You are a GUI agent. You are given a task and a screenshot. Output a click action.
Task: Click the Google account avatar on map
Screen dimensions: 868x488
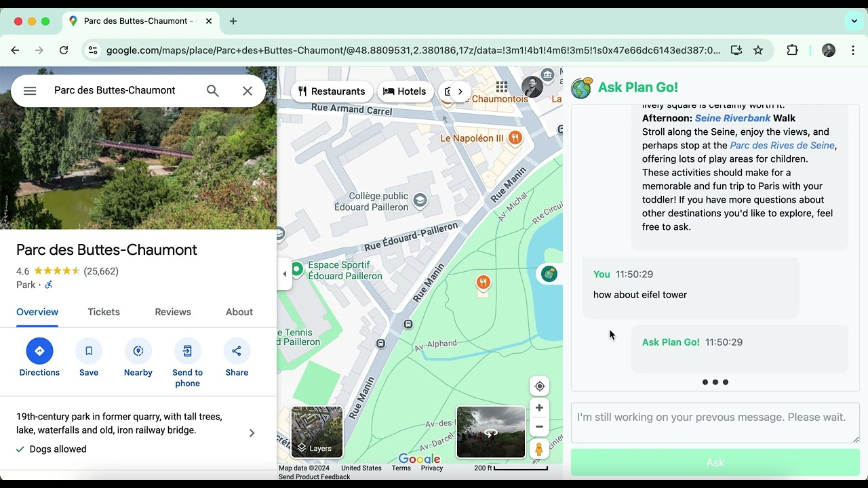pos(532,87)
